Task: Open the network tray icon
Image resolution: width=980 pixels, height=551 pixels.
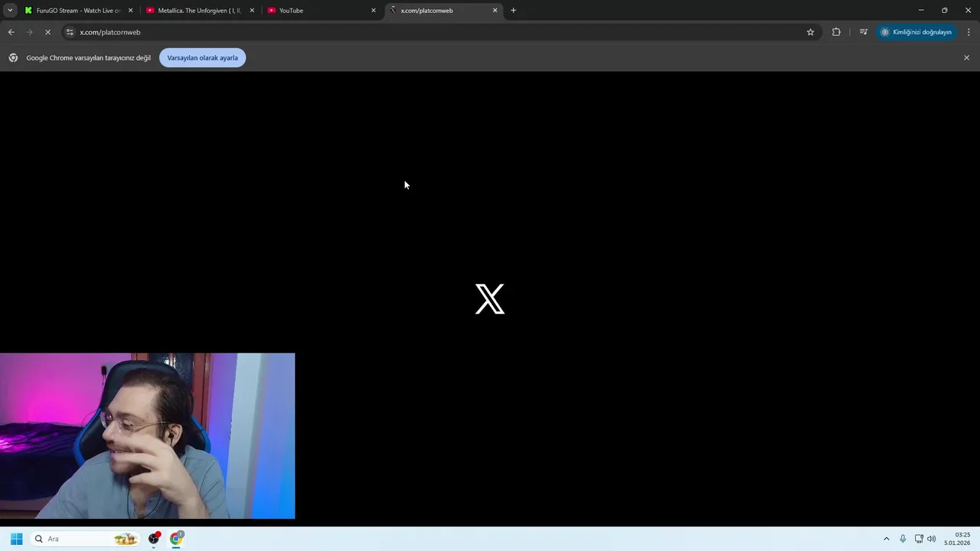Action: coord(919,539)
